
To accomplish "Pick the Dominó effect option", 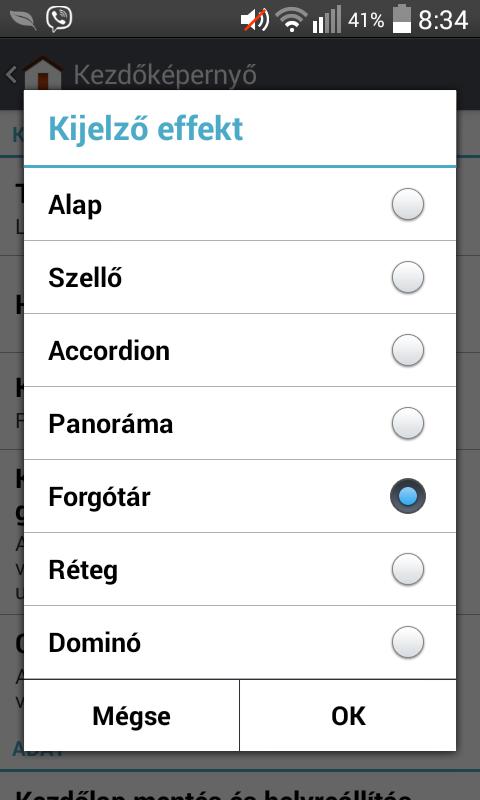I will [240, 642].
